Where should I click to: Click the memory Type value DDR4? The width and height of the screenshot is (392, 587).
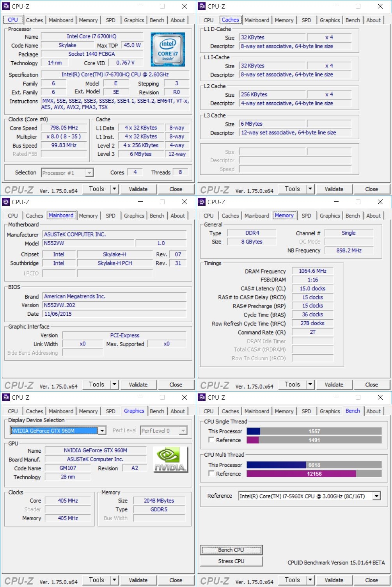click(x=252, y=233)
